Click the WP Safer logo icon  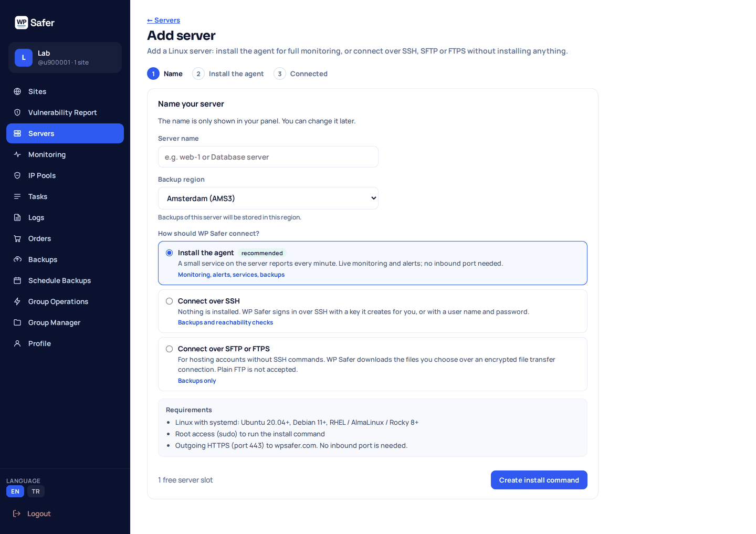tap(22, 23)
